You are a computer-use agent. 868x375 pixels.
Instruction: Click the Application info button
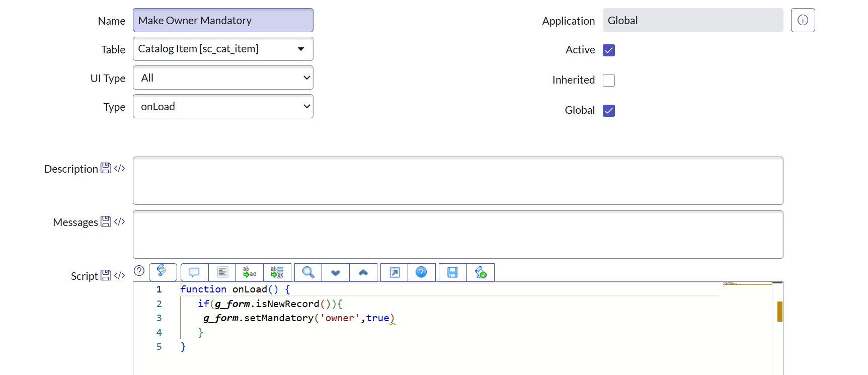[x=803, y=20]
